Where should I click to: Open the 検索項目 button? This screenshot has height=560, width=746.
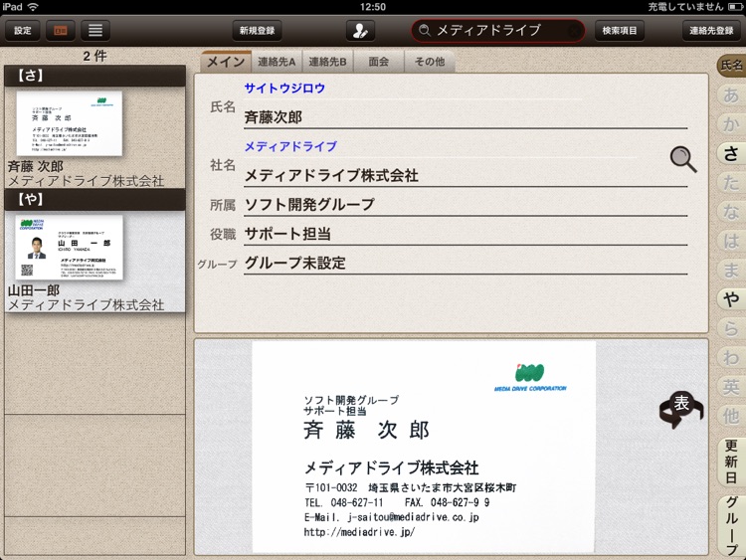click(619, 31)
